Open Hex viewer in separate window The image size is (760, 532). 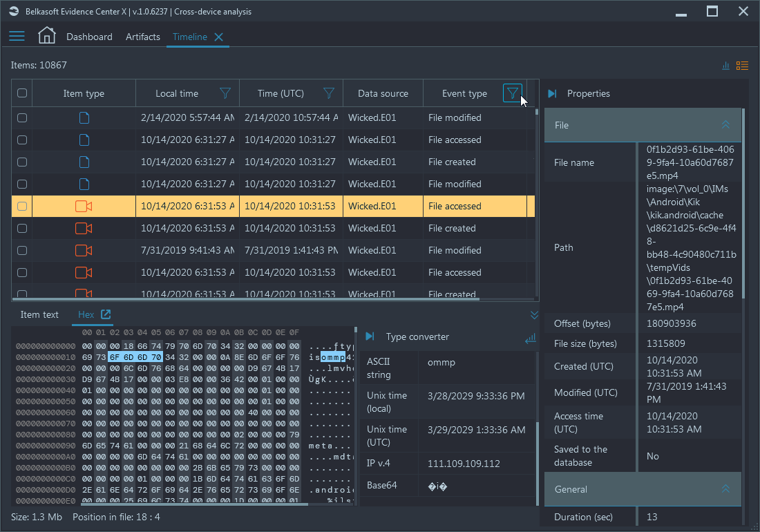(105, 314)
